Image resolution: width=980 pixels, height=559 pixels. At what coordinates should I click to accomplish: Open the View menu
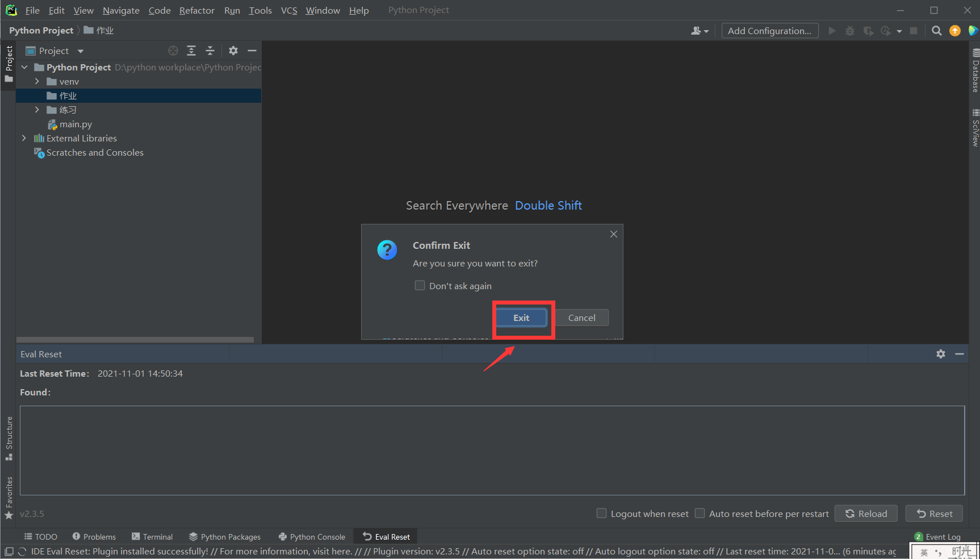(x=83, y=10)
